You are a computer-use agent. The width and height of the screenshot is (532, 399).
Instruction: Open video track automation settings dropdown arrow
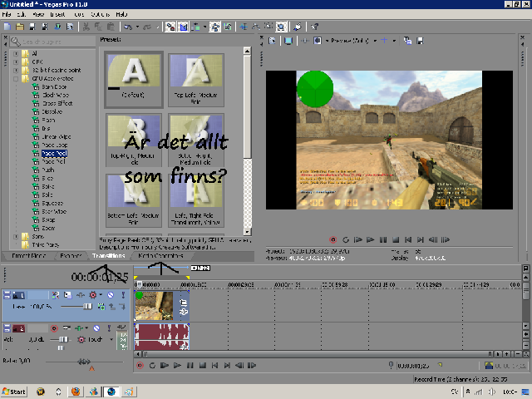[x=101, y=295]
